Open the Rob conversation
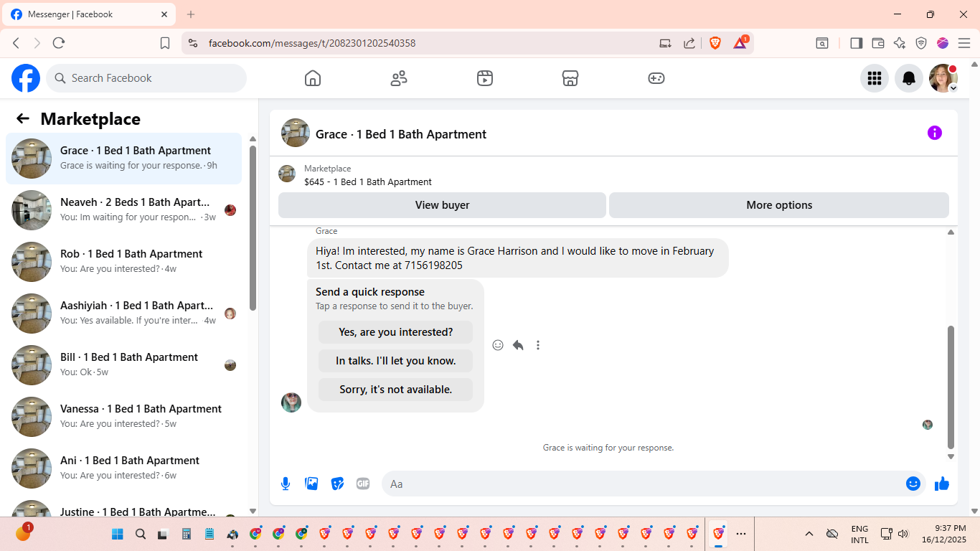The image size is (980, 551). click(123, 262)
